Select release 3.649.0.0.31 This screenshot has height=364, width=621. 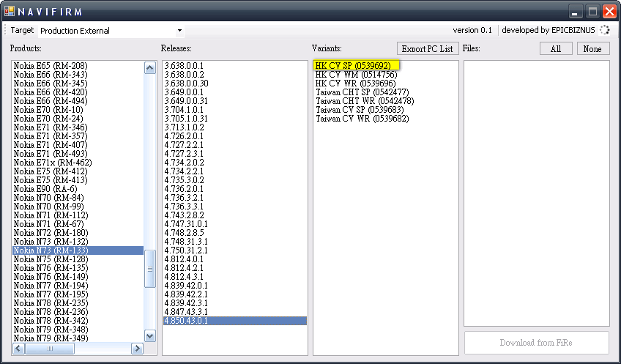coord(186,101)
